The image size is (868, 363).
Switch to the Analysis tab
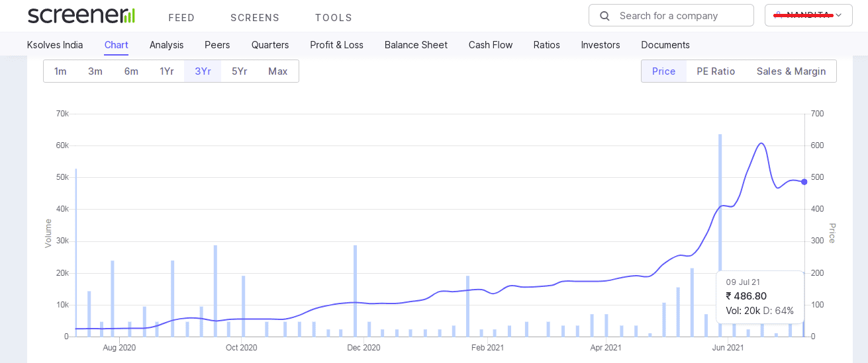pos(167,45)
